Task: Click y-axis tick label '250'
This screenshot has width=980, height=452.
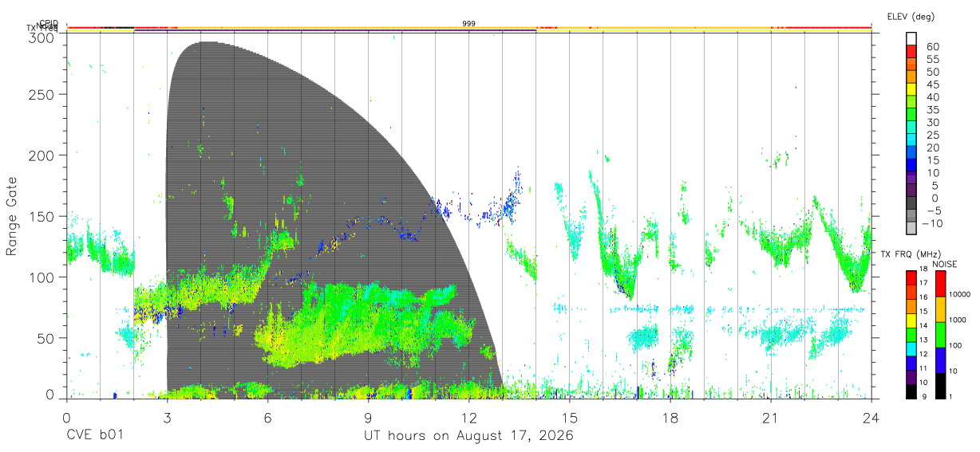Action: tap(41, 94)
